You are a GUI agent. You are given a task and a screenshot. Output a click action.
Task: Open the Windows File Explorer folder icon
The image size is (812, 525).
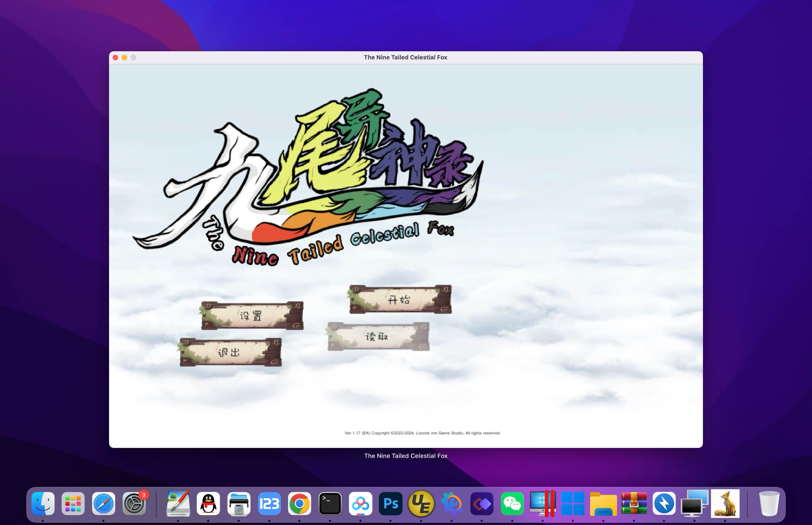(603, 504)
